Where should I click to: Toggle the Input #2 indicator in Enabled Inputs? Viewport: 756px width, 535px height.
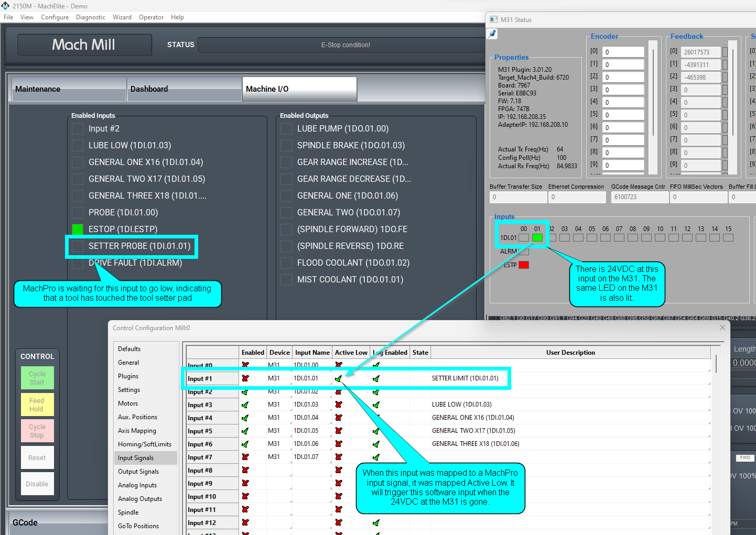[x=78, y=129]
